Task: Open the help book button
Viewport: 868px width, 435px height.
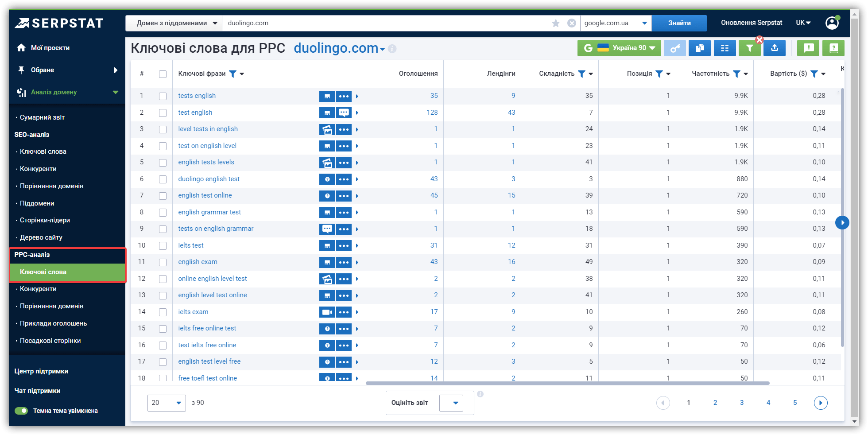Action: [x=833, y=48]
